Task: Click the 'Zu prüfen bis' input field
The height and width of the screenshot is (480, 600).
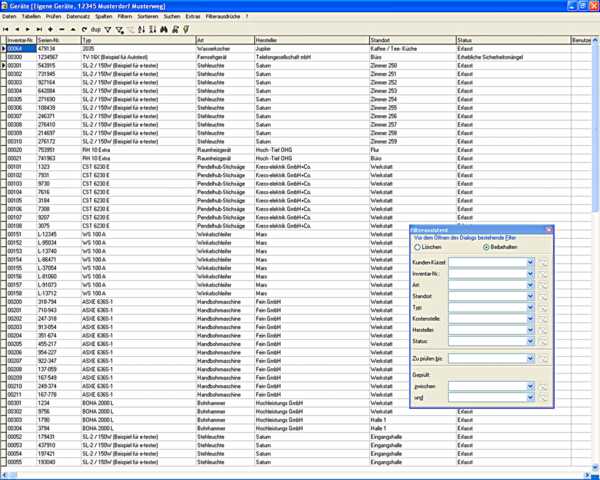Action: pos(486,357)
